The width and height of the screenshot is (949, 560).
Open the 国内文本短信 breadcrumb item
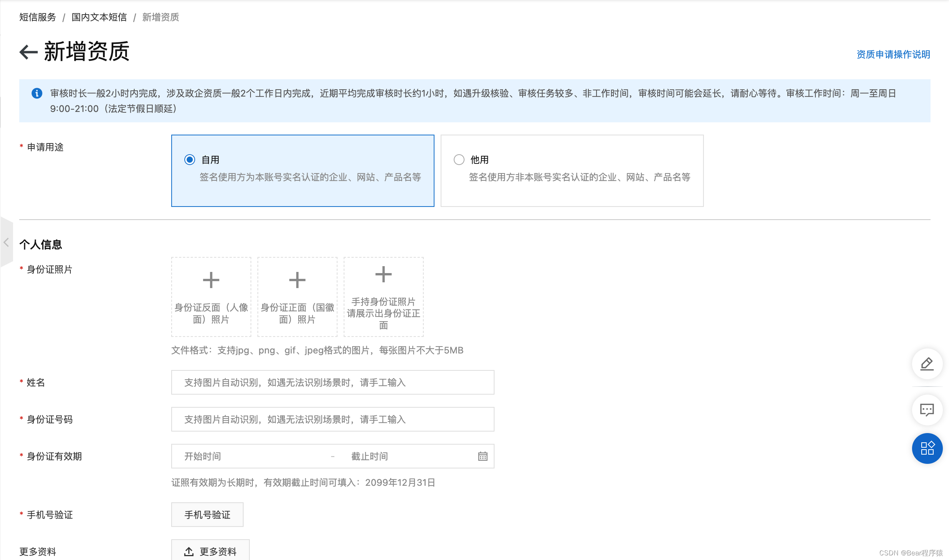click(x=99, y=17)
